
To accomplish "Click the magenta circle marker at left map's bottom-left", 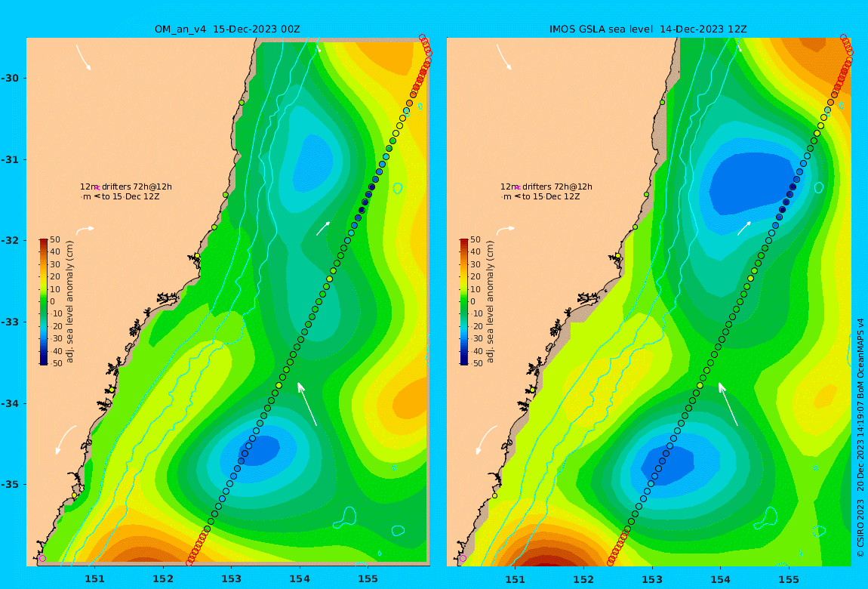I will pyautogui.click(x=42, y=558).
